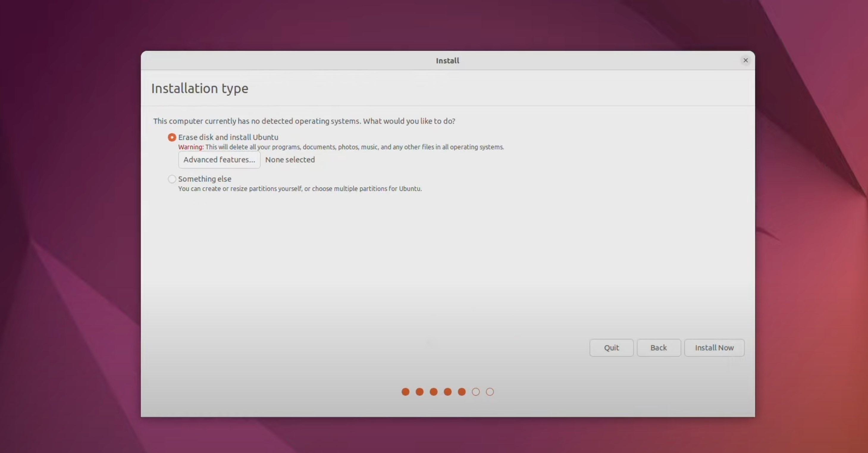868x453 pixels.
Task: Click Quit to exit the installer
Action: [611, 348]
